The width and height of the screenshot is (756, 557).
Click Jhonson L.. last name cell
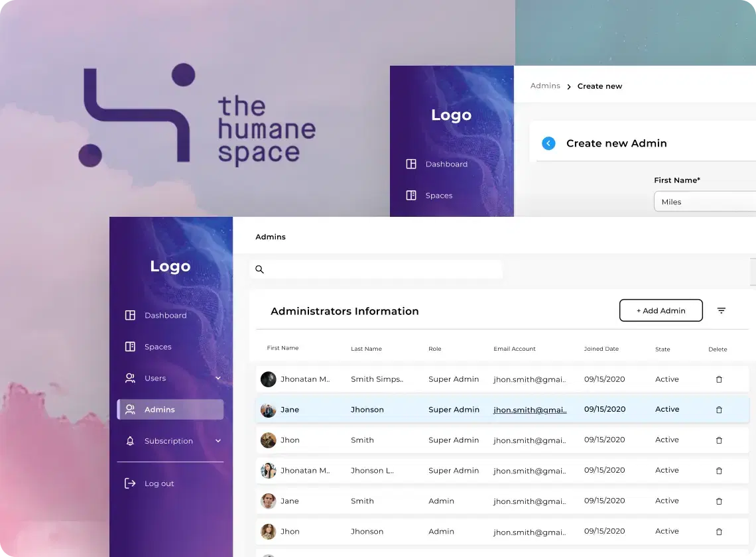pos(372,470)
